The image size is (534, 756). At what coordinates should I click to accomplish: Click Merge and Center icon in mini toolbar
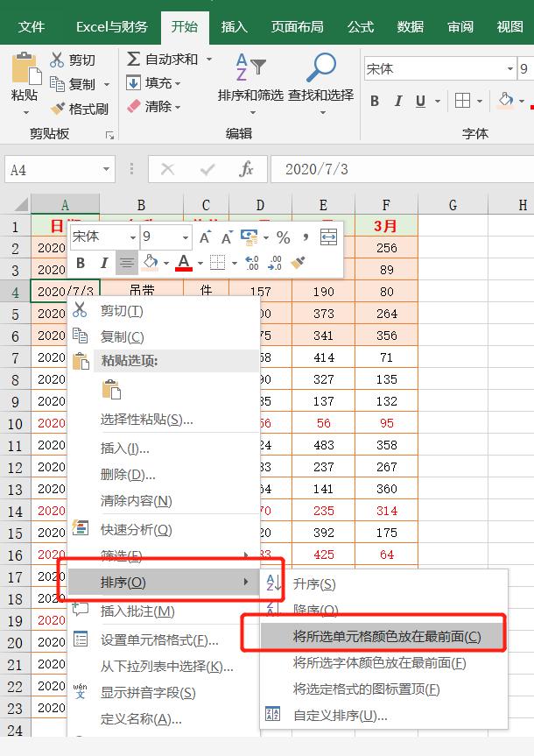[x=328, y=237]
